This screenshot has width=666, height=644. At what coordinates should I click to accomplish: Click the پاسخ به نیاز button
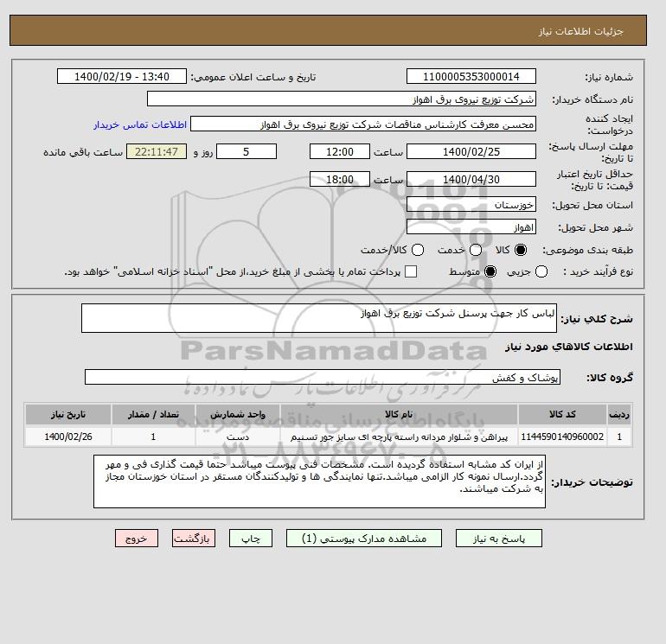coord(499,539)
